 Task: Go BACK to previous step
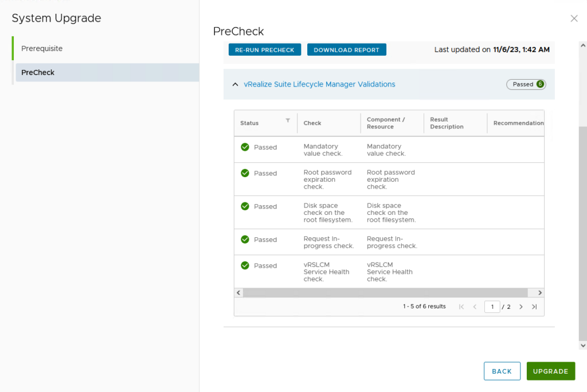(x=502, y=371)
